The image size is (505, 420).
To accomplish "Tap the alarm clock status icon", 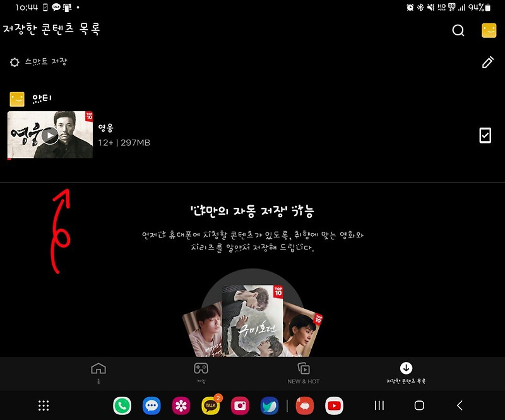I will click(410, 7).
